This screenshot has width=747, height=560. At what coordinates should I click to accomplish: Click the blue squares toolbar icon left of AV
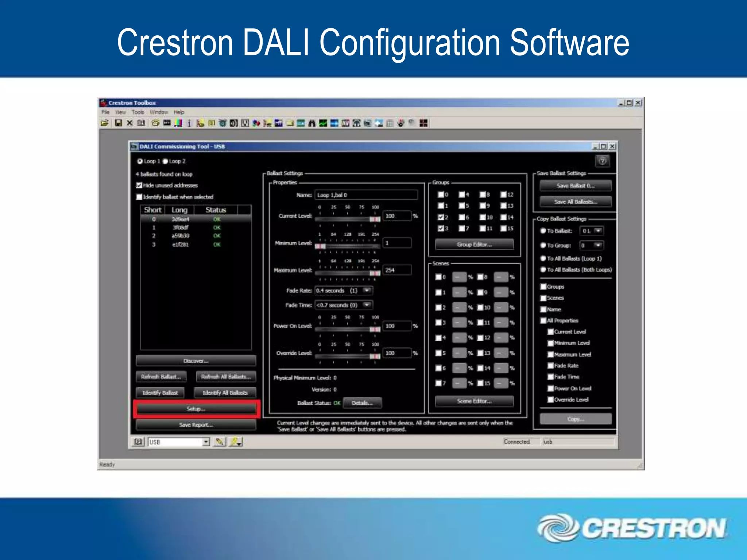point(334,123)
